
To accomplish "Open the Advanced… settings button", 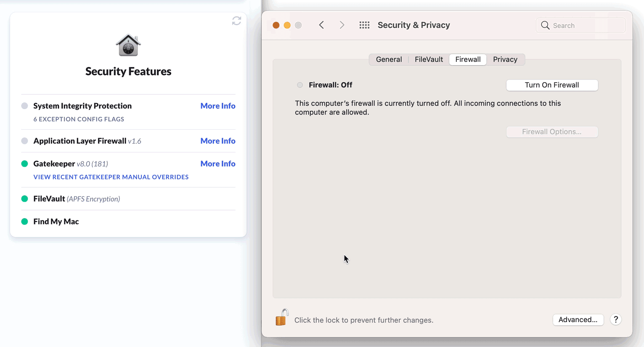I will (578, 320).
